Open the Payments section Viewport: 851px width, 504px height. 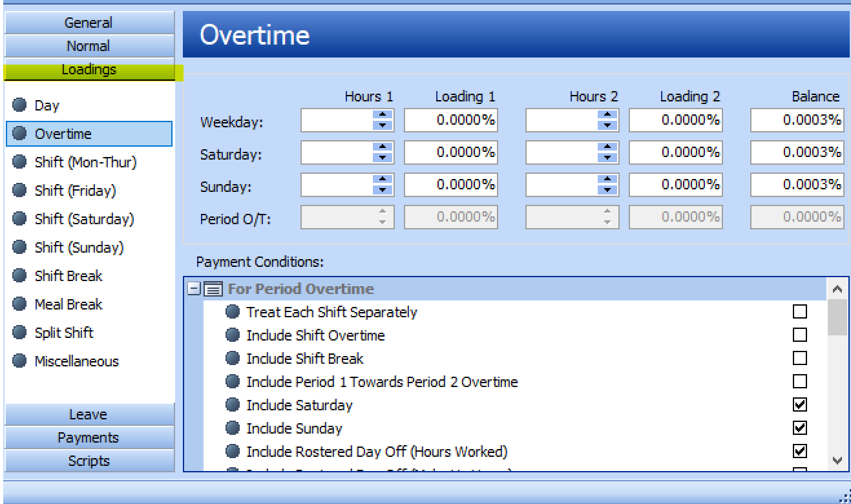coord(89,437)
